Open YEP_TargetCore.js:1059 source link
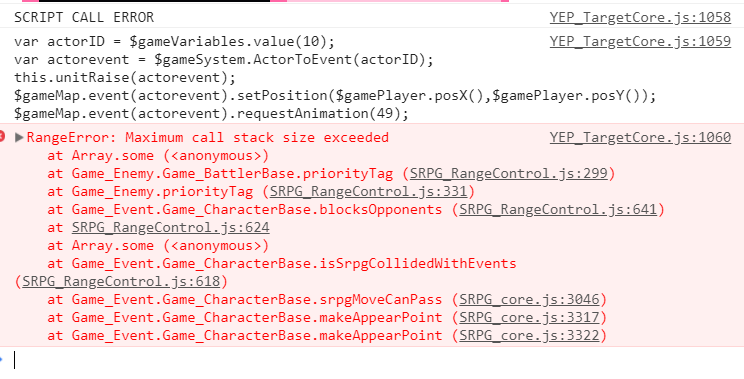 pos(640,42)
